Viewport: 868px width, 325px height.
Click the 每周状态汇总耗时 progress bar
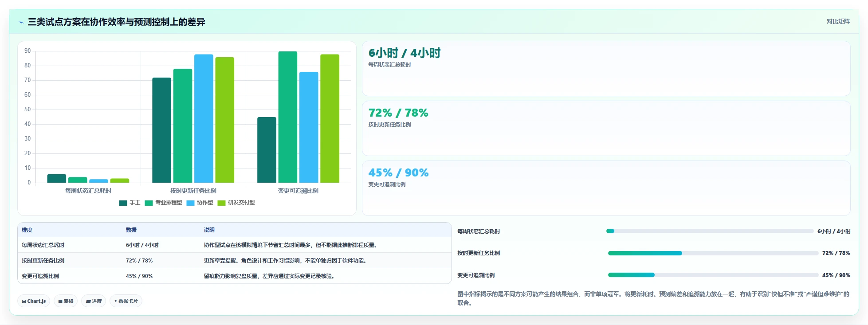tap(710, 231)
